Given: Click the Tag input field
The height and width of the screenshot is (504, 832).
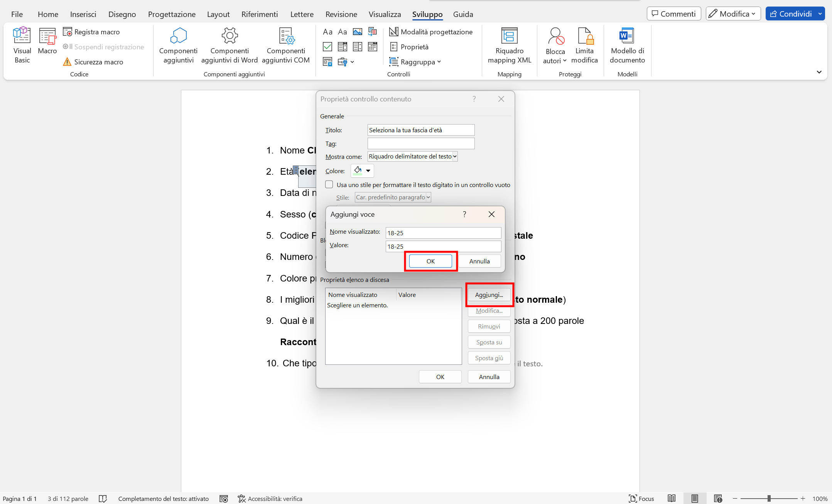Looking at the screenshot, I should (421, 143).
